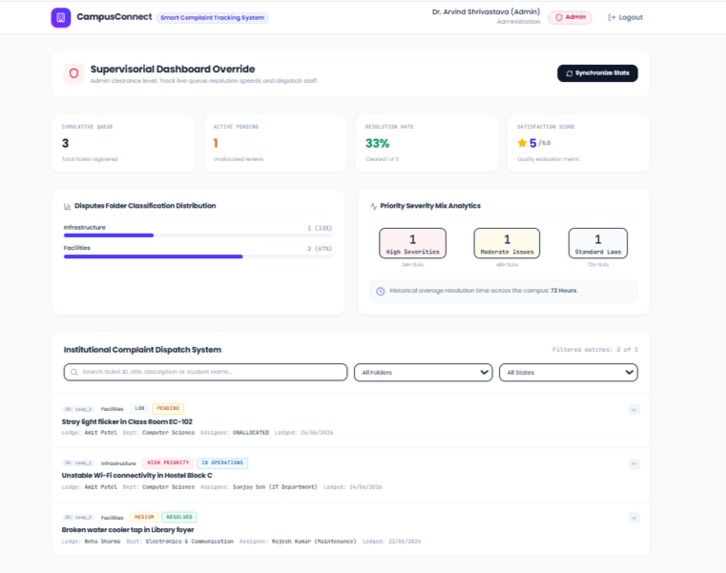
Task: Click the pulse icon beside Priority Severity Mix Analytics
Action: (x=373, y=206)
